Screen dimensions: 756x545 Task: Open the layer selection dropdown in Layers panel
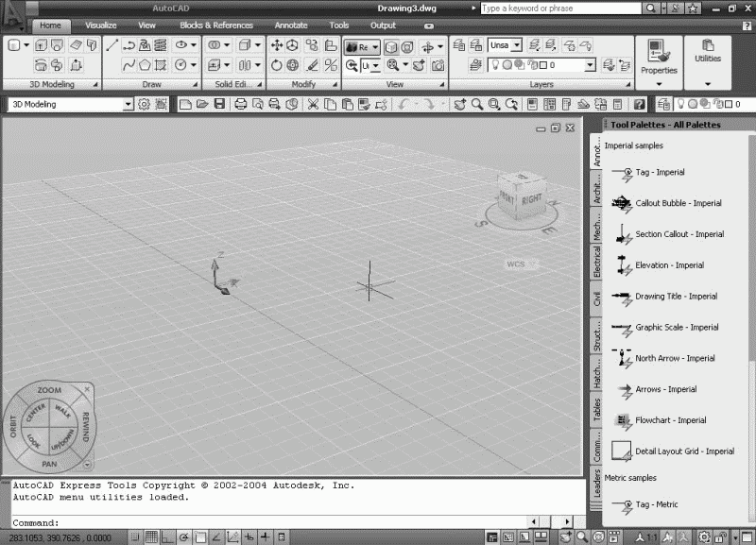pyautogui.click(x=591, y=65)
